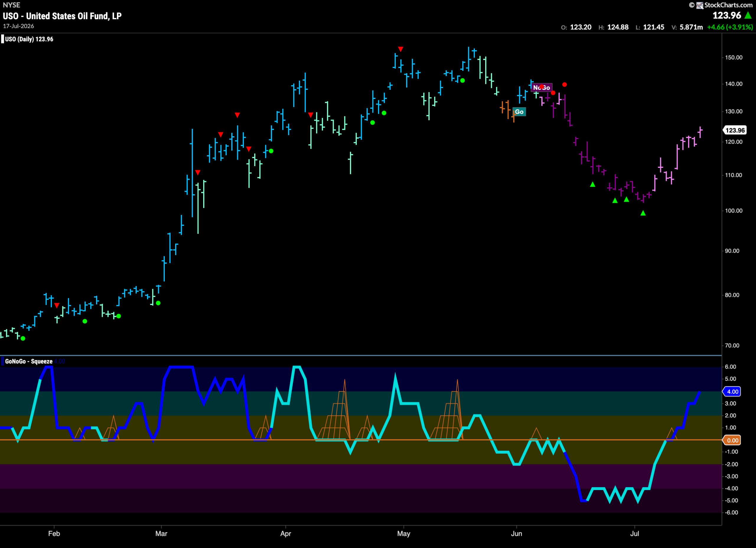Click the blue 4.00 oscillator value tag
The width and height of the screenshot is (756, 548).
pos(732,392)
